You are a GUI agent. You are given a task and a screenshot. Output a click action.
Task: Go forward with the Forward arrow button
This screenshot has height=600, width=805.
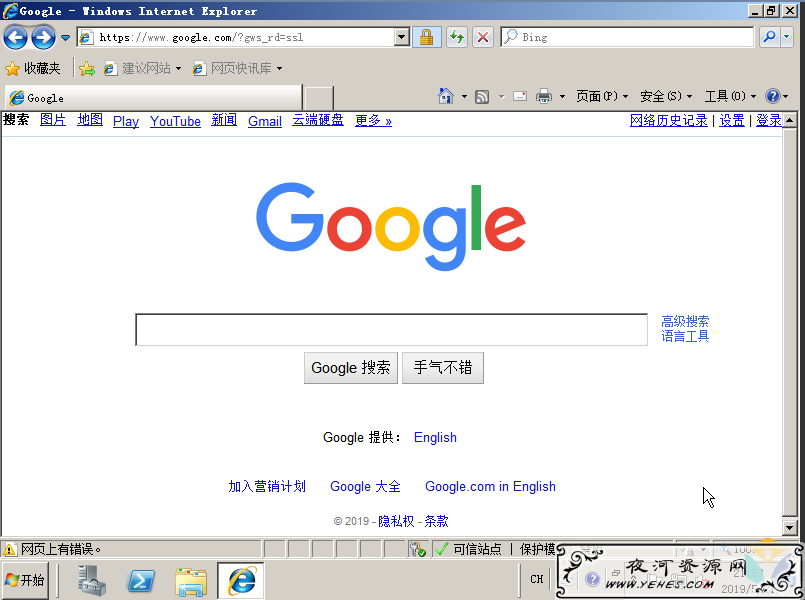click(43, 37)
